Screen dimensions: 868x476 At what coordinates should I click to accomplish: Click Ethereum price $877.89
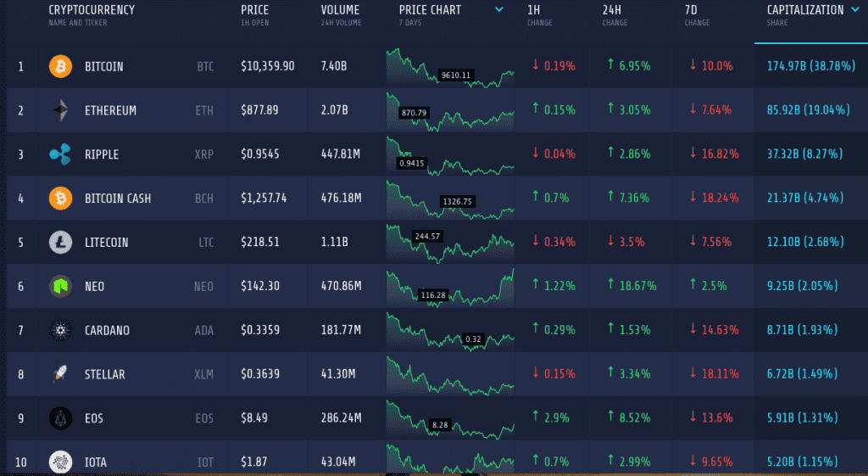(259, 109)
